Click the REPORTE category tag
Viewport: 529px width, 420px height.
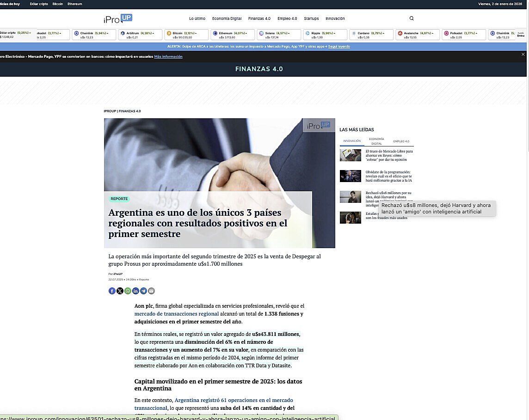tap(119, 199)
